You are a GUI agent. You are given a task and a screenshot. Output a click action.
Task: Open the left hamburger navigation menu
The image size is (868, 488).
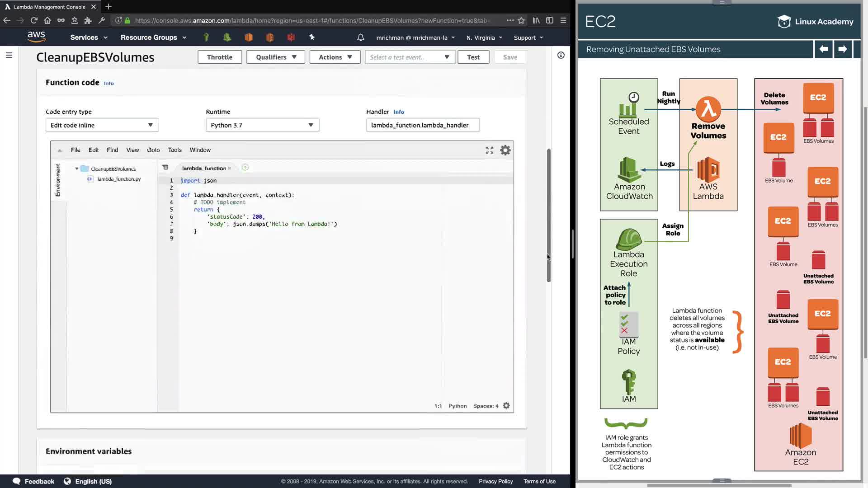(9, 55)
